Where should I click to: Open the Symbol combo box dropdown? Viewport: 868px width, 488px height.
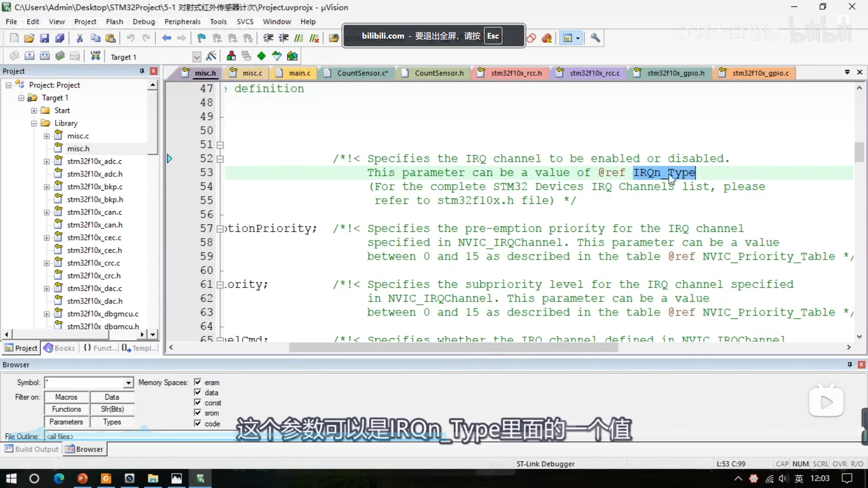(128, 383)
